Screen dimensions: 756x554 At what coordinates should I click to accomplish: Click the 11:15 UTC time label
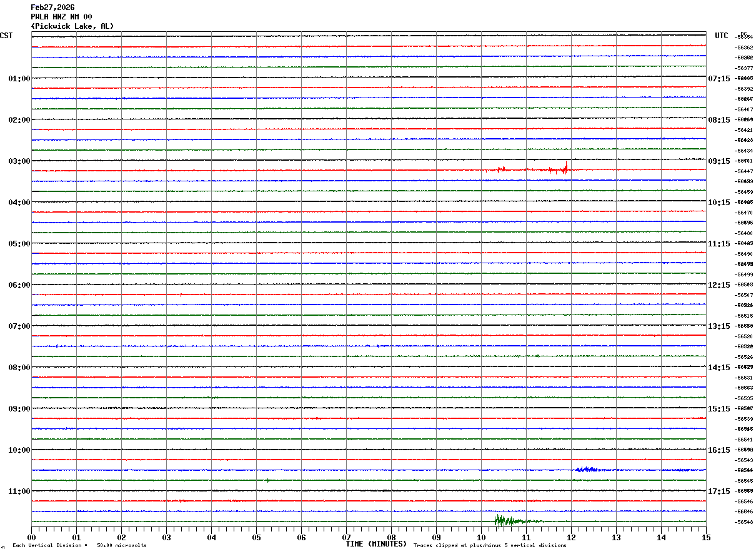pyautogui.click(x=719, y=243)
